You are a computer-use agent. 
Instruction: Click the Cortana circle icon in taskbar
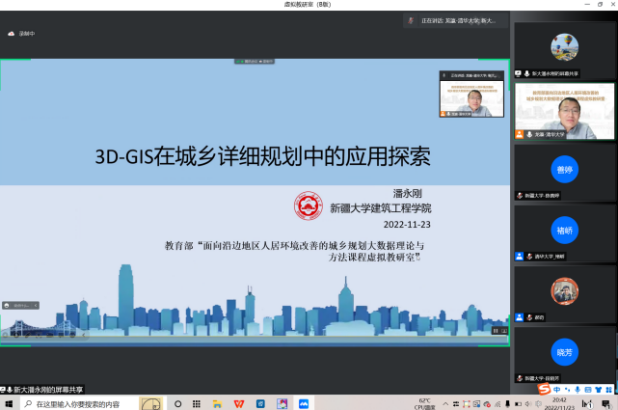(177, 403)
